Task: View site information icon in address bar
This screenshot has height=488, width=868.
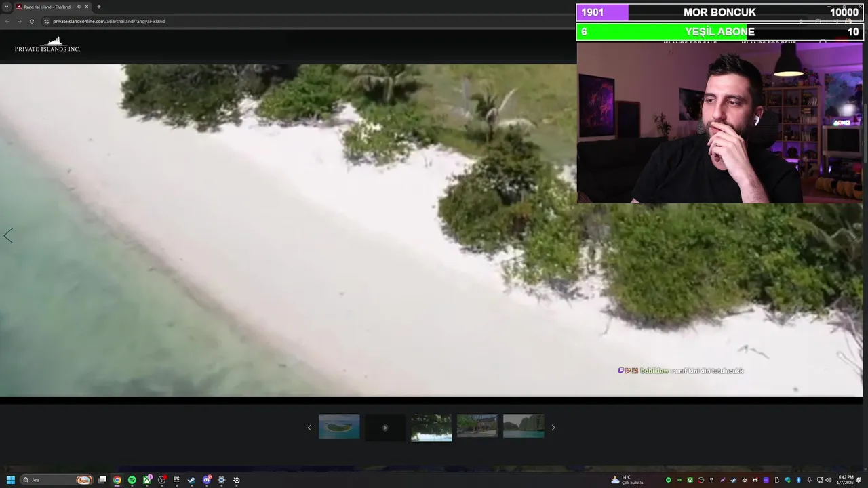Action: click(x=46, y=21)
